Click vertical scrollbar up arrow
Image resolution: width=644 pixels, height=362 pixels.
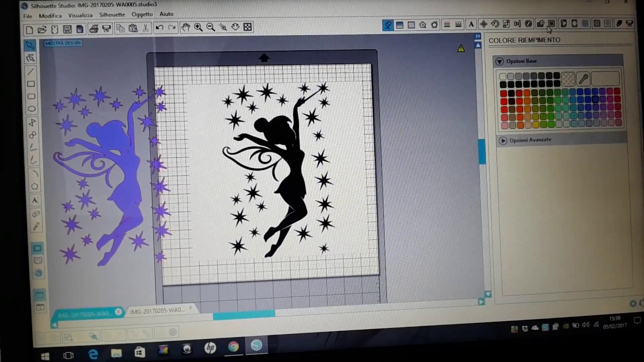(x=478, y=46)
